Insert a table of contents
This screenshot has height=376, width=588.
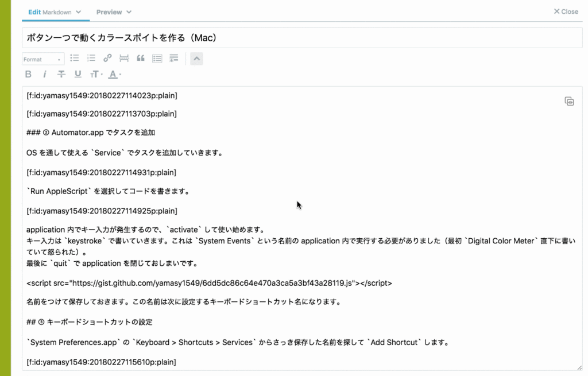point(157,57)
